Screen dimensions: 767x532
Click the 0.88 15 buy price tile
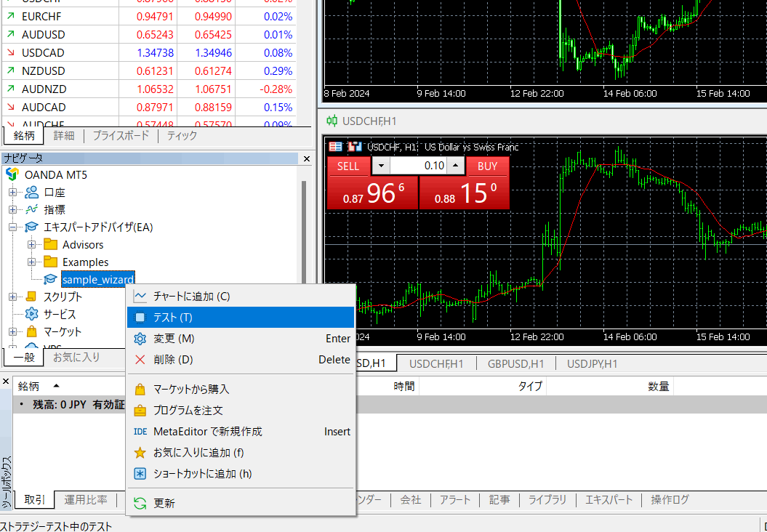465,193
